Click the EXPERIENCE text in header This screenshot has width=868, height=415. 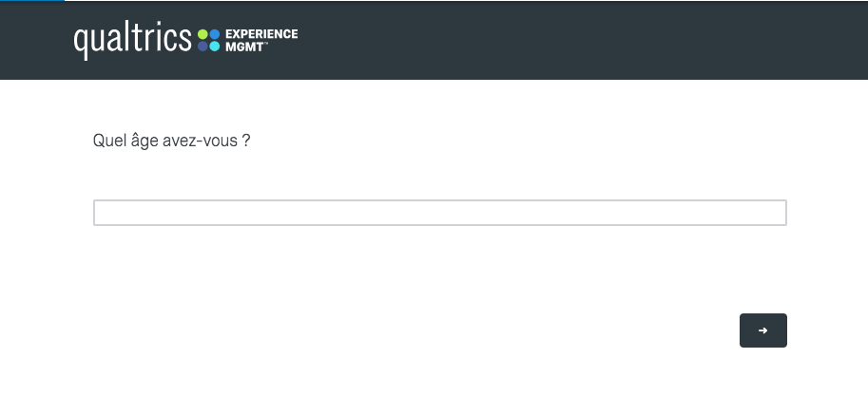[261, 34]
